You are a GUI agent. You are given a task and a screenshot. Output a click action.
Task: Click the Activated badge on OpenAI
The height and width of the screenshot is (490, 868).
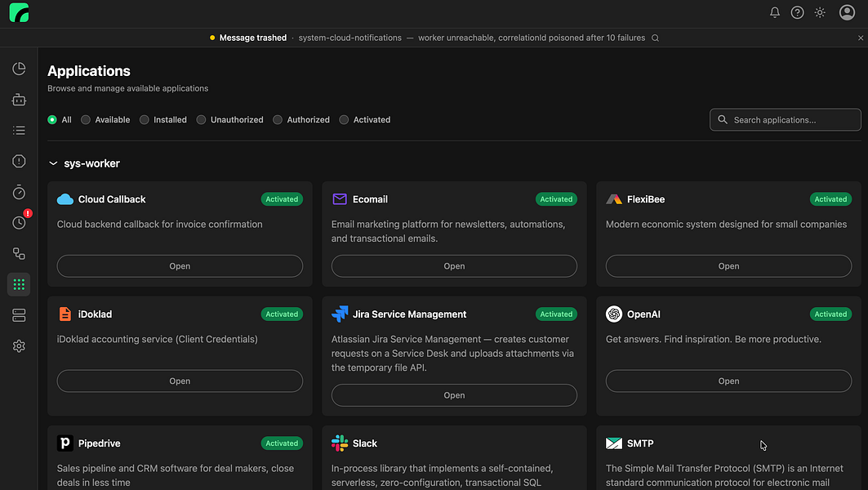pos(830,314)
